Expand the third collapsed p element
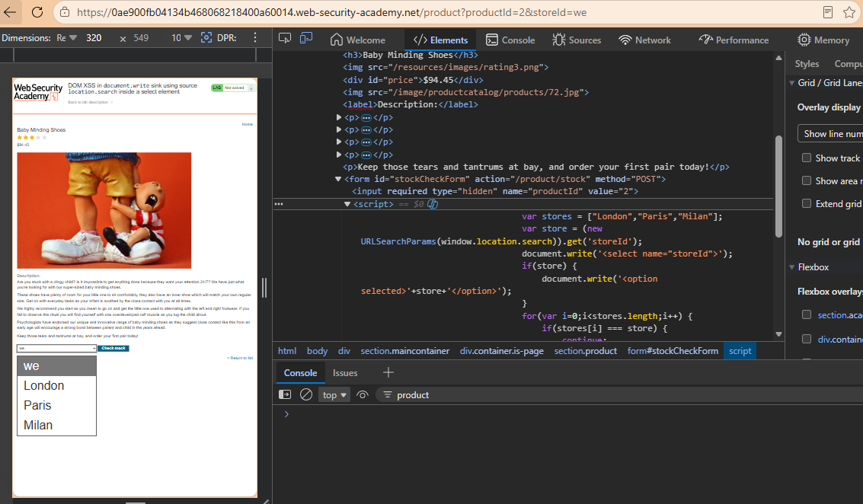Screen dimensions: 863x504 (x=339, y=142)
